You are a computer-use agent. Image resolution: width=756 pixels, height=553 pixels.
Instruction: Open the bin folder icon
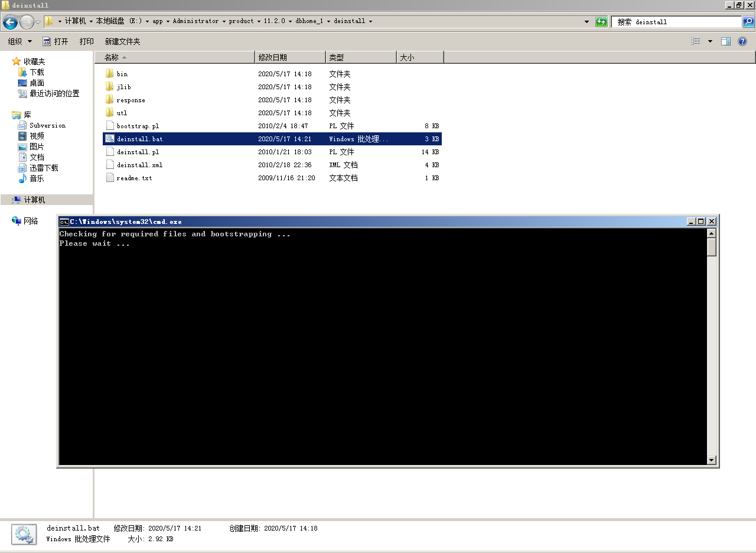click(x=111, y=73)
